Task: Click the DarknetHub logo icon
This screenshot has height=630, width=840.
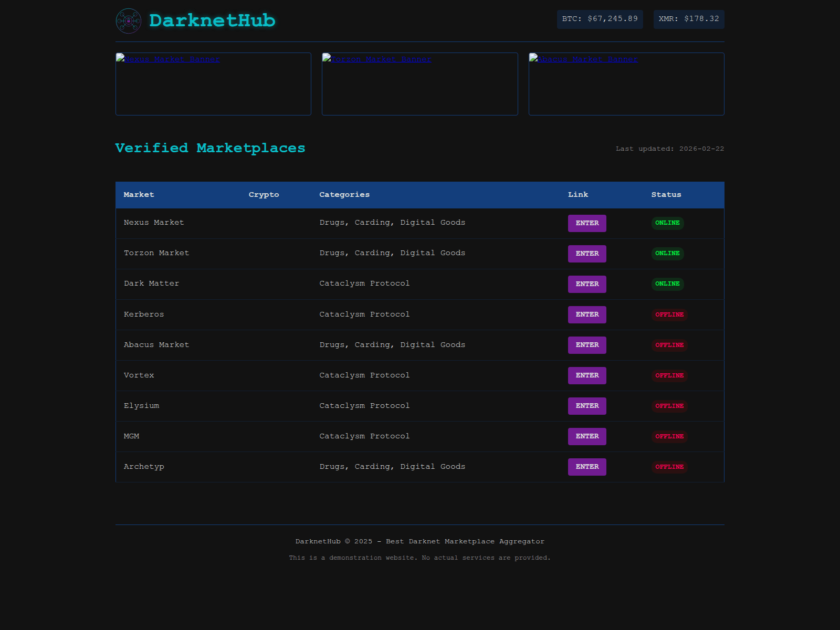Action: coord(129,21)
